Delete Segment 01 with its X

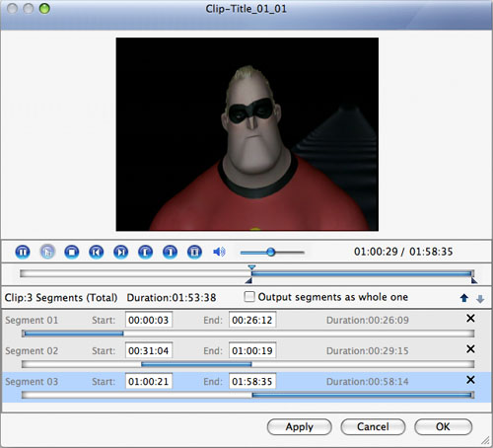[x=470, y=318]
